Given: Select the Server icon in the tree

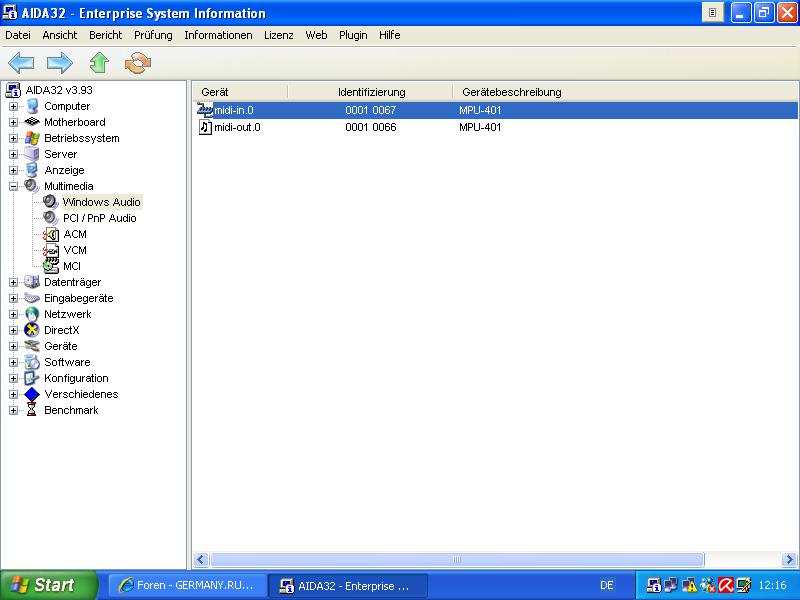Looking at the screenshot, I should (x=32, y=154).
